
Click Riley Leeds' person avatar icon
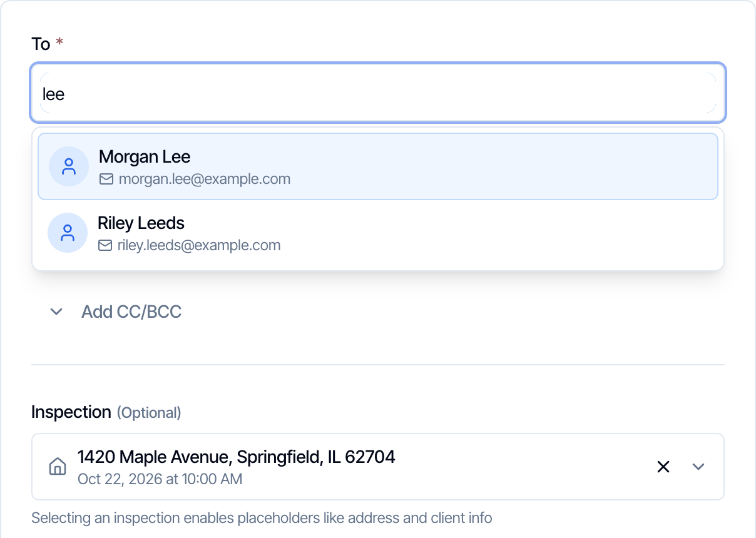coord(68,233)
